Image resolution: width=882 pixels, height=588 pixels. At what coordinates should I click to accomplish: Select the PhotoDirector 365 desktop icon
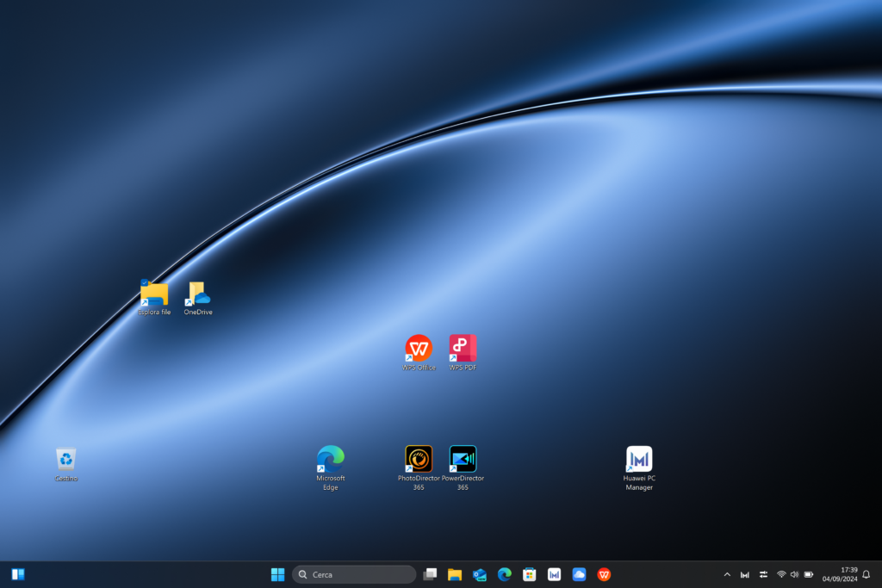(419, 460)
